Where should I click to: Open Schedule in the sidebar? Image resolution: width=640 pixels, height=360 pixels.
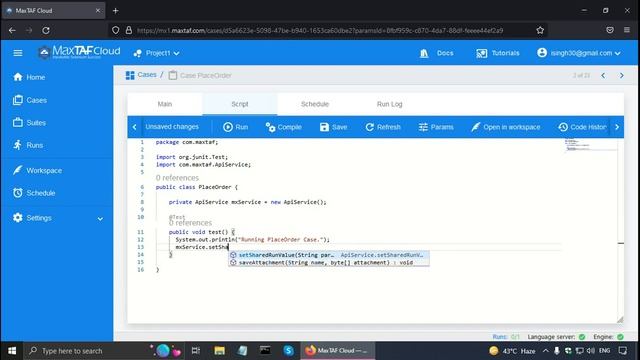(x=34, y=193)
